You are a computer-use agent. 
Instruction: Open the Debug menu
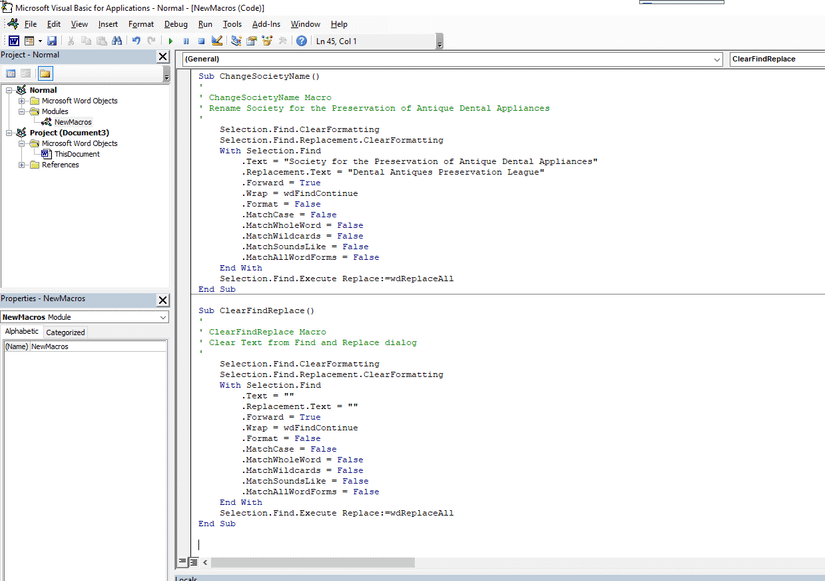[175, 24]
